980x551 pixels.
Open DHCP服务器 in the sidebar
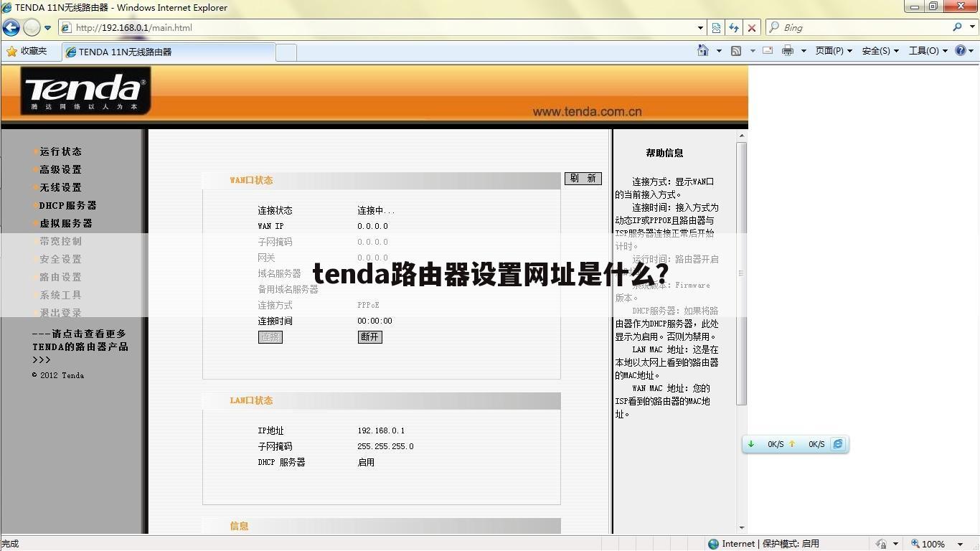pyautogui.click(x=67, y=205)
